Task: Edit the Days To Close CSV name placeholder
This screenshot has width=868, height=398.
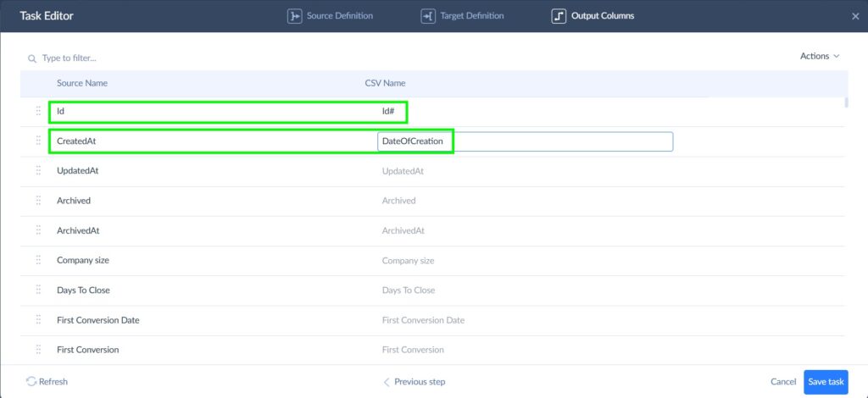Action: [x=409, y=290]
